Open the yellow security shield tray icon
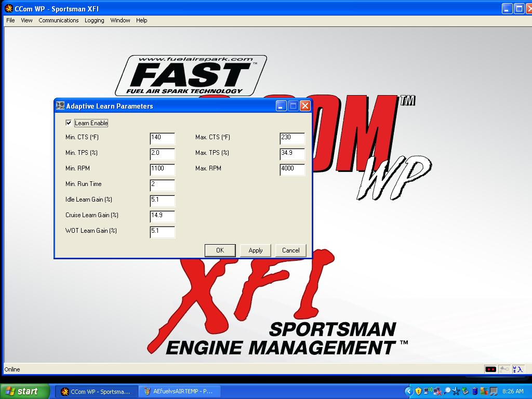Screen dimensions: 532x399 [418, 391]
